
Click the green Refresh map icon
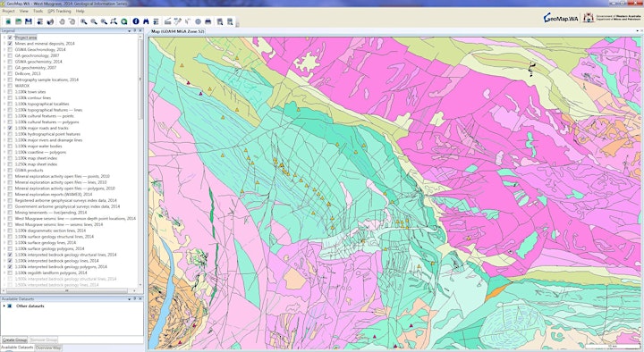click(x=124, y=21)
